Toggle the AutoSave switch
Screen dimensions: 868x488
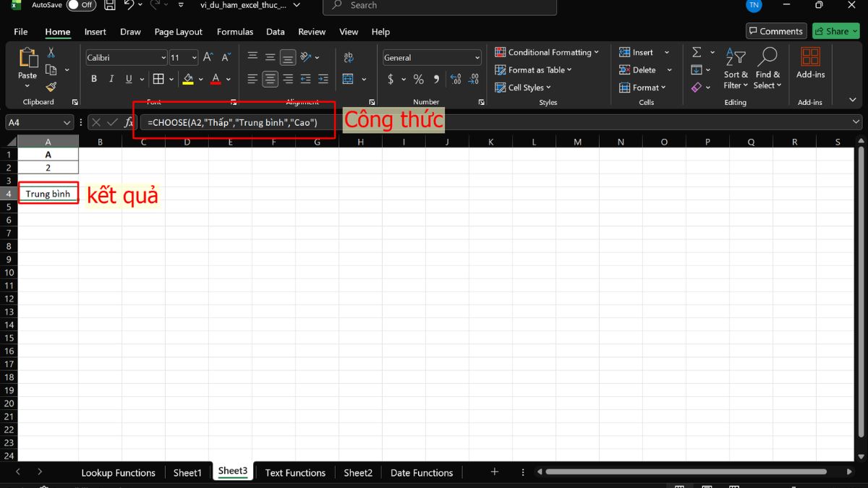coord(81,5)
